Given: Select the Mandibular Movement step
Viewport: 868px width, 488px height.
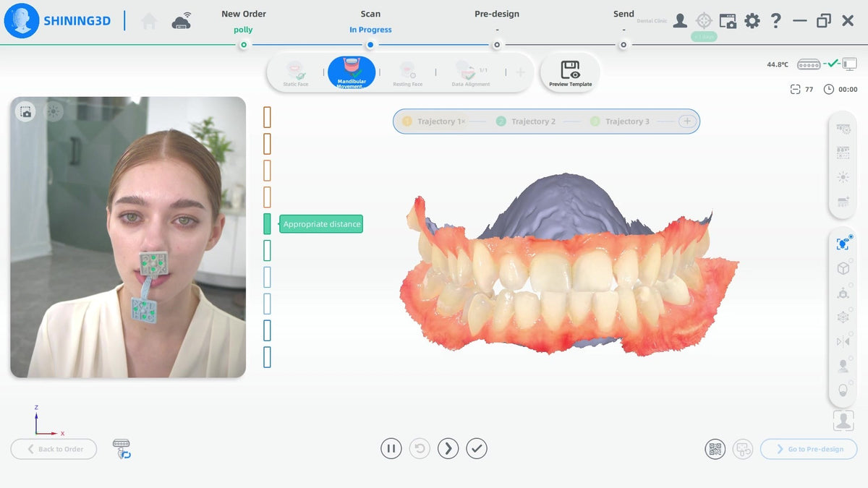Looking at the screenshot, I should [352, 72].
